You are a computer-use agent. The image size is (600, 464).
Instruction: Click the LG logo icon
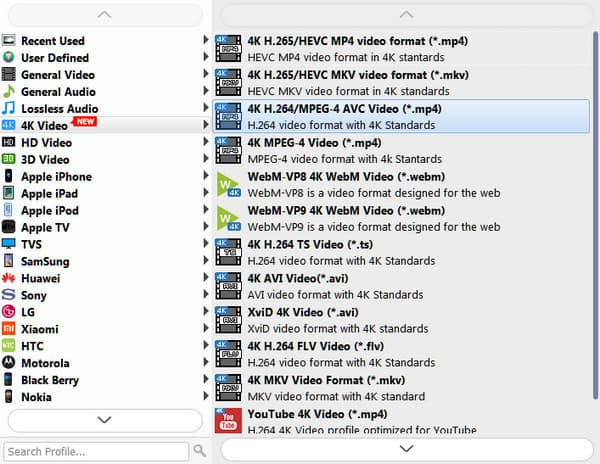click(x=8, y=312)
